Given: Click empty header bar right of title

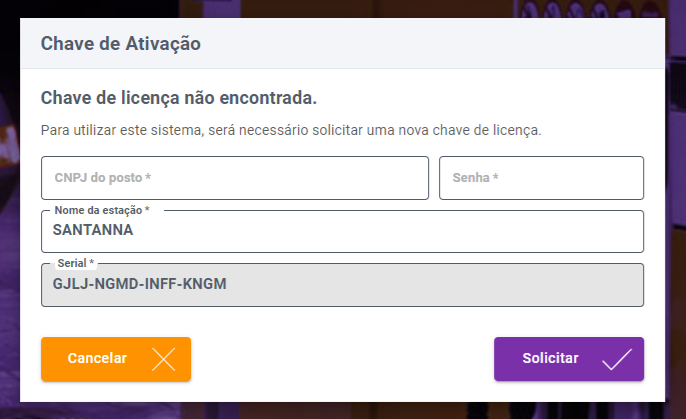Looking at the screenshot, I should [x=450, y=44].
